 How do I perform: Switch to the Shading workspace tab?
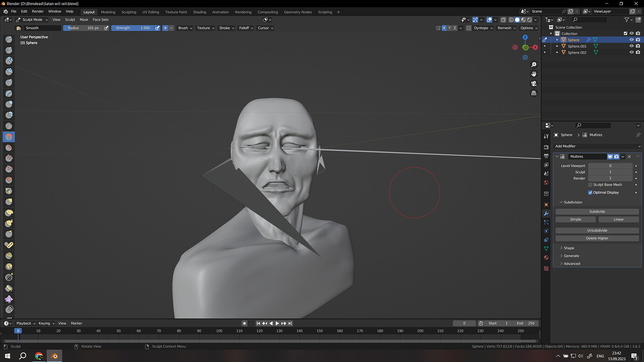[x=200, y=12]
